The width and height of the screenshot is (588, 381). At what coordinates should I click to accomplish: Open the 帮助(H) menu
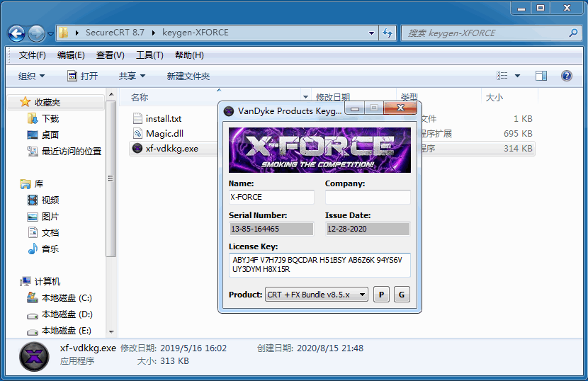[189, 55]
